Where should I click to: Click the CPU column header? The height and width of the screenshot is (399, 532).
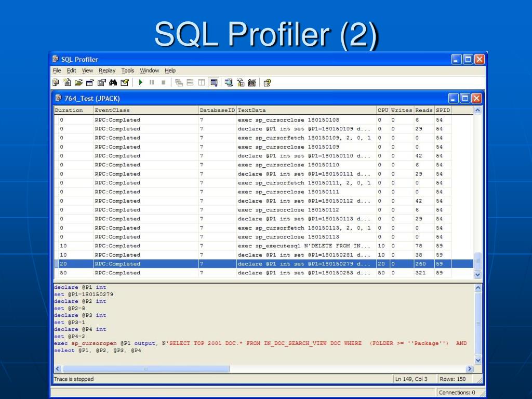(383, 110)
